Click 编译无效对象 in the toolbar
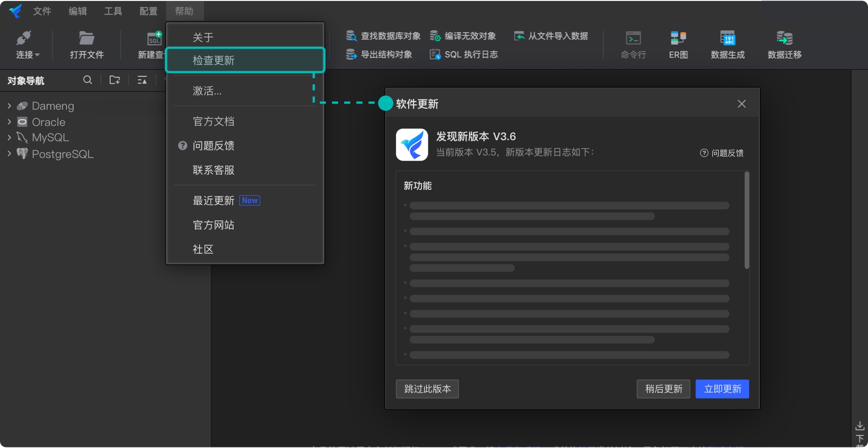 [463, 36]
